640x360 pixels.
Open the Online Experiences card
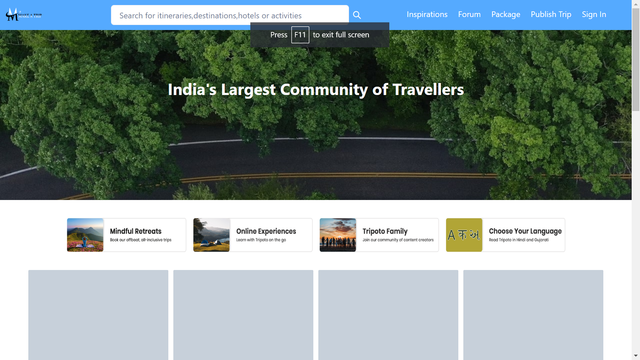pos(253,235)
